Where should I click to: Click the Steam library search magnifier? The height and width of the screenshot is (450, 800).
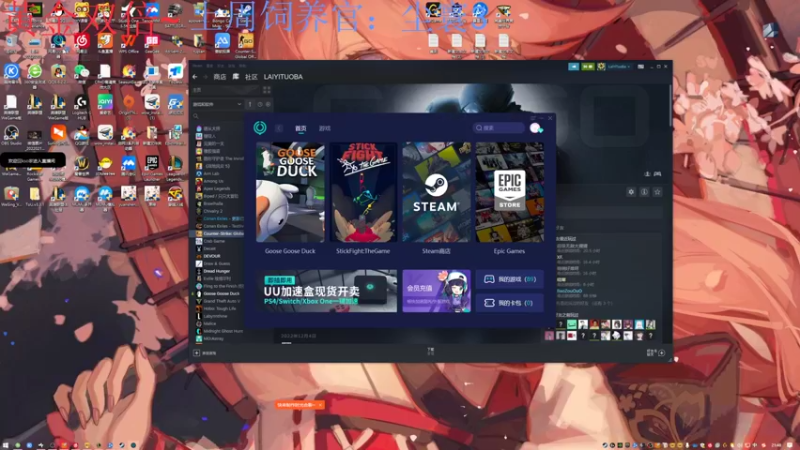196,116
